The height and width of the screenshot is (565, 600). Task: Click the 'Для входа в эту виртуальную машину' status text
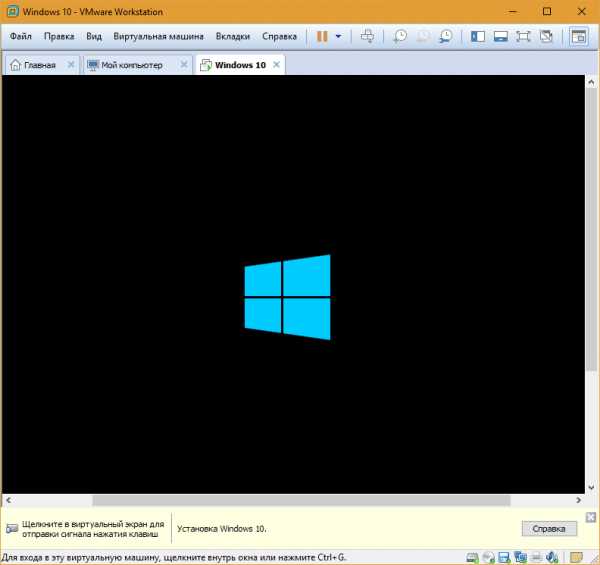point(174,557)
